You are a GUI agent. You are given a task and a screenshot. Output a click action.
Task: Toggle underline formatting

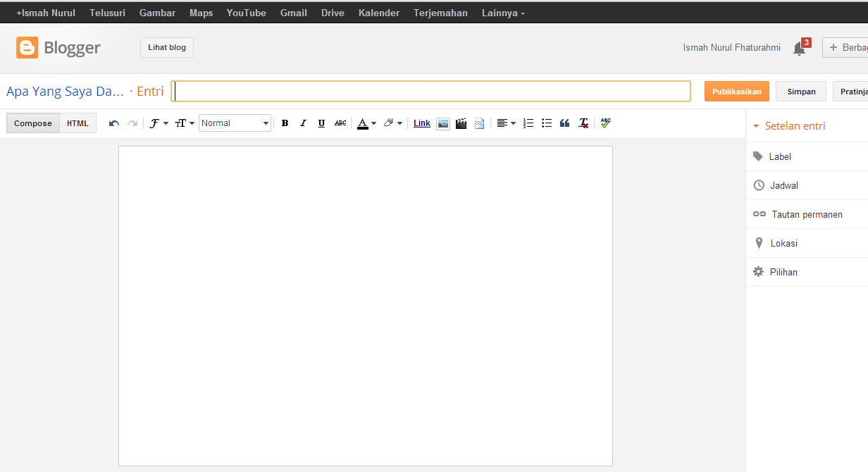click(321, 123)
